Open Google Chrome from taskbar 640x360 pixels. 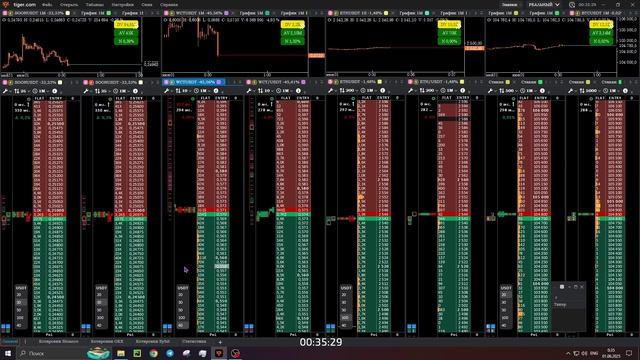tap(153, 353)
